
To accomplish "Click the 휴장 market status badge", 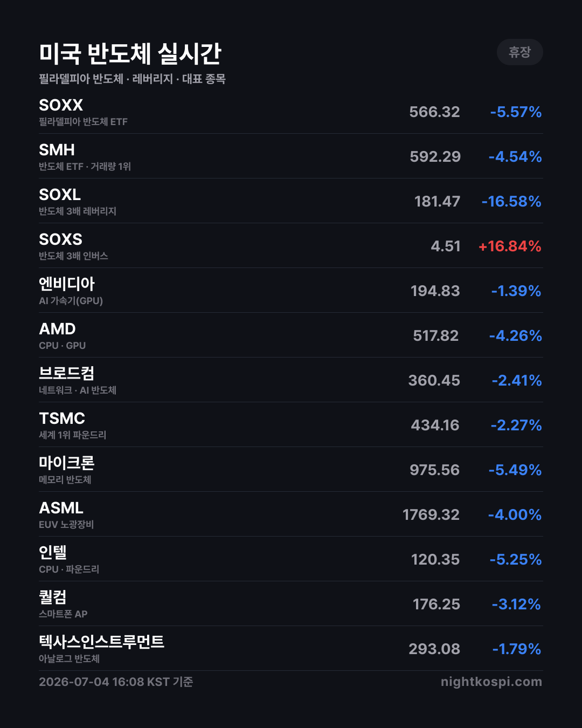I will tap(519, 52).
